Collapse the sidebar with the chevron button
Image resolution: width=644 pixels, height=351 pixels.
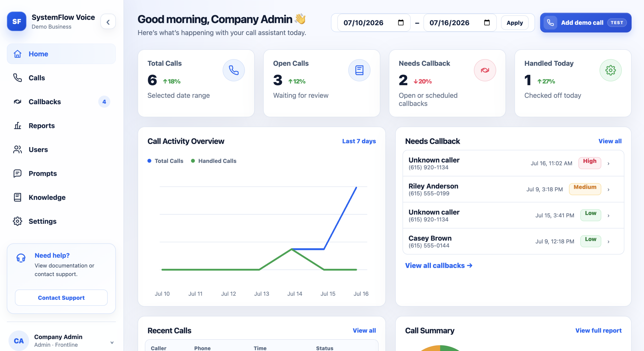(x=108, y=22)
